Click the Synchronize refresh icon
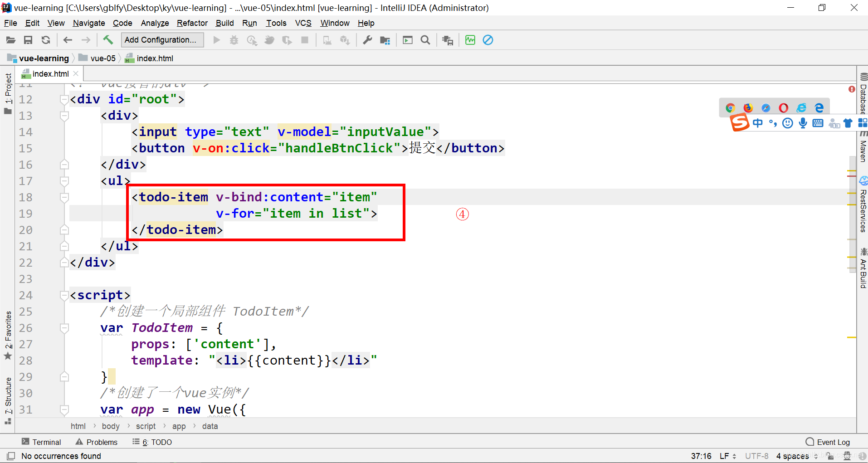 [46, 40]
